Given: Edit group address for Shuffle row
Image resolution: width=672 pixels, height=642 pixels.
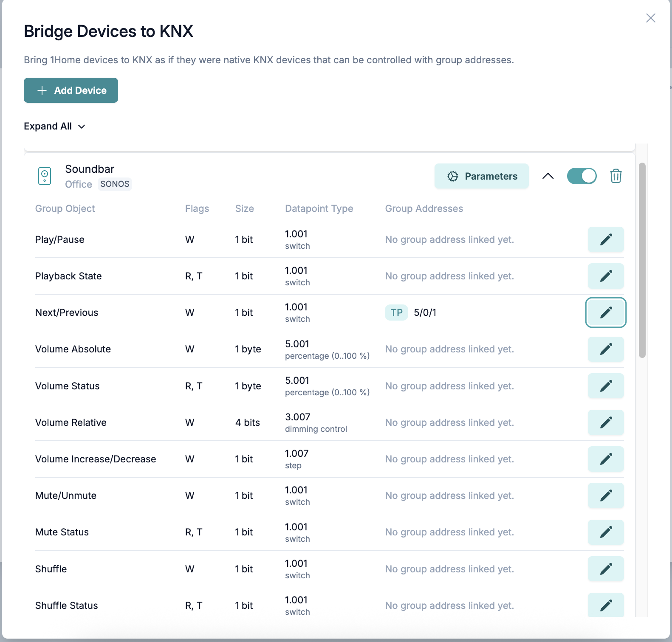Looking at the screenshot, I should pos(606,569).
